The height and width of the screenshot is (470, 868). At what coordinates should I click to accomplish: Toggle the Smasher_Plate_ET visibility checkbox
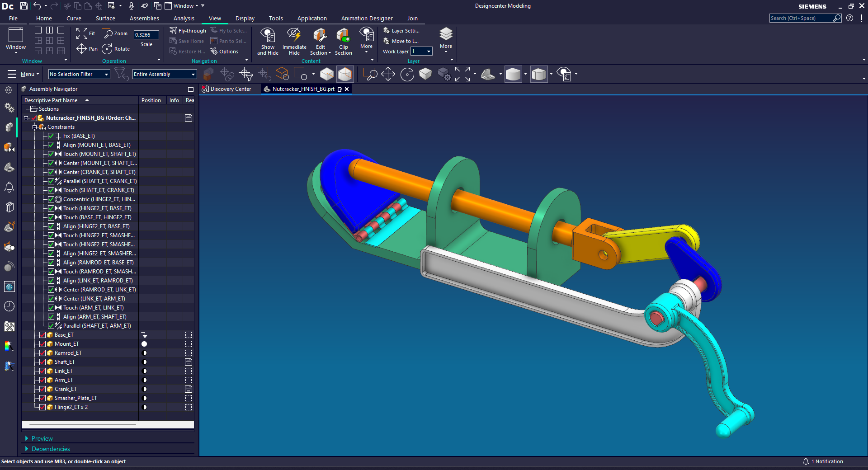click(42, 398)
